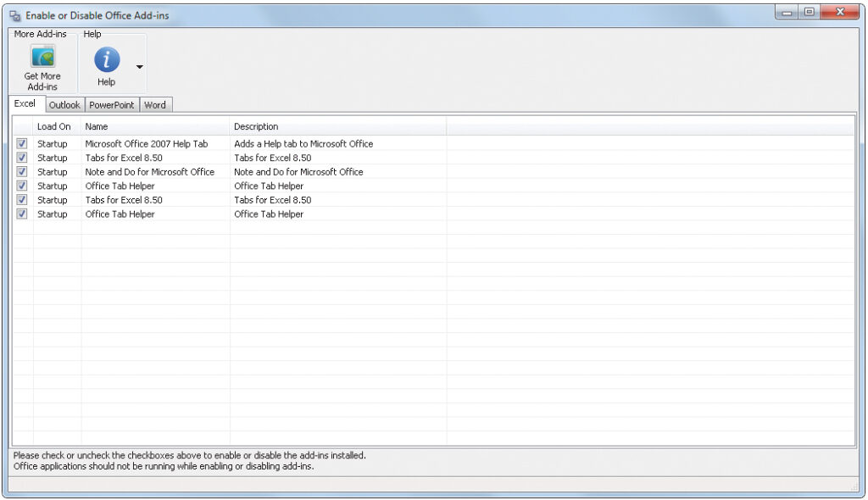
Task: Select the Word tab
Action: click(x=155, y=105)
